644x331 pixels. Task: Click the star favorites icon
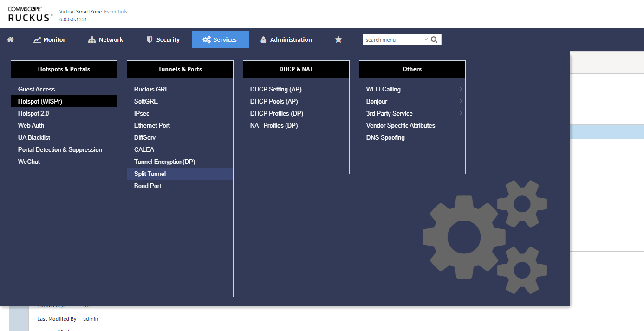tap(338, 39)
